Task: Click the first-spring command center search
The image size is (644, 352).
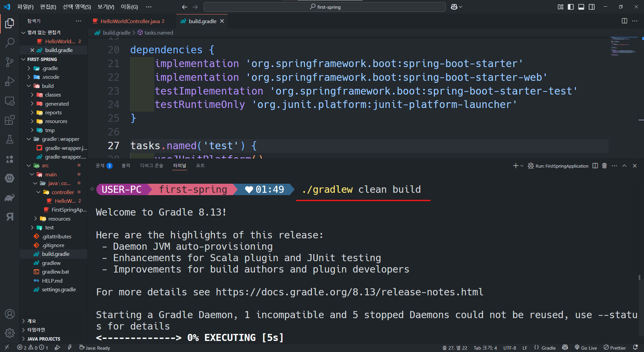Action: pos(325,7)
